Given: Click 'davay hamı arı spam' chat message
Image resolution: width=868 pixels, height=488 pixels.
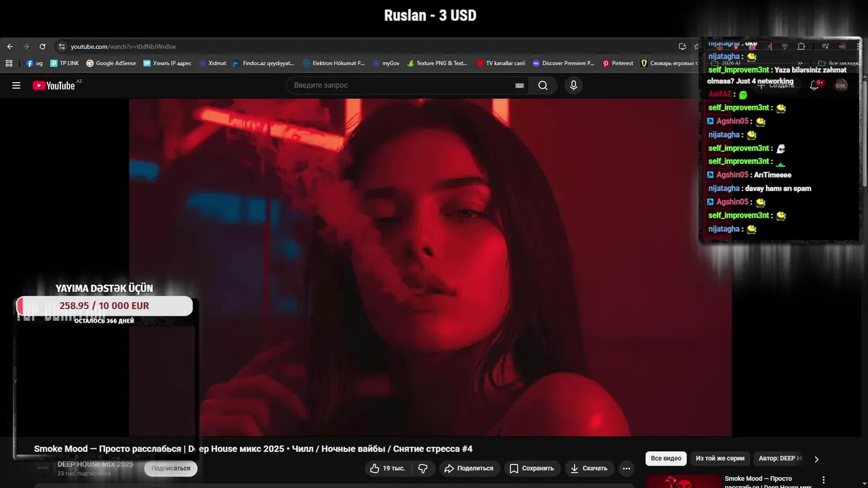Looking at the screenshot, I should (x=778, y=188).
